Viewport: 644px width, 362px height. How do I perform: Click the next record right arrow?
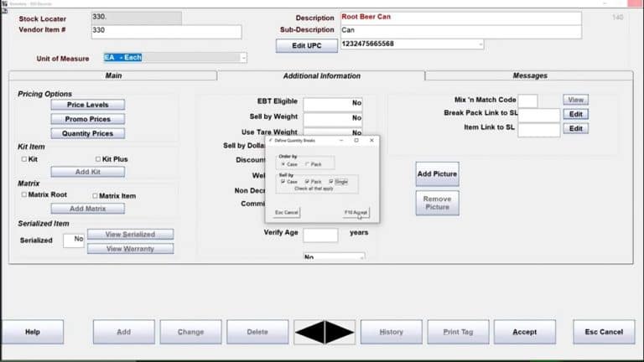(340, 332)
